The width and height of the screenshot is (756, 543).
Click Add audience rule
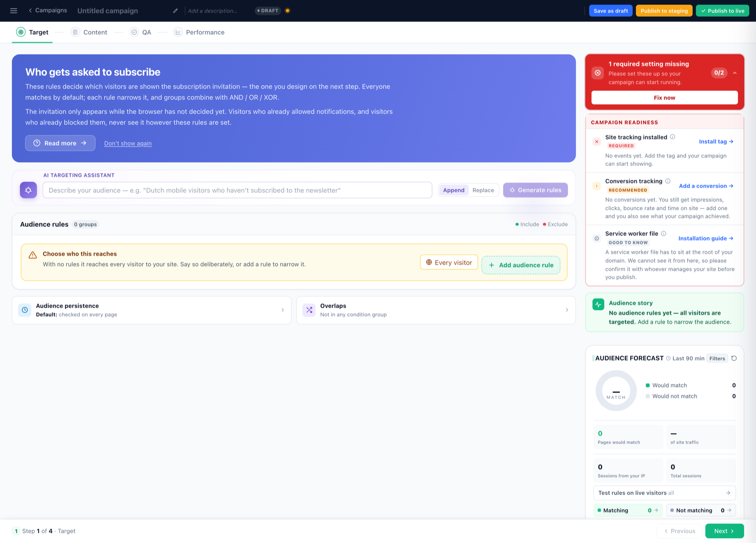(x=521, y=265)
